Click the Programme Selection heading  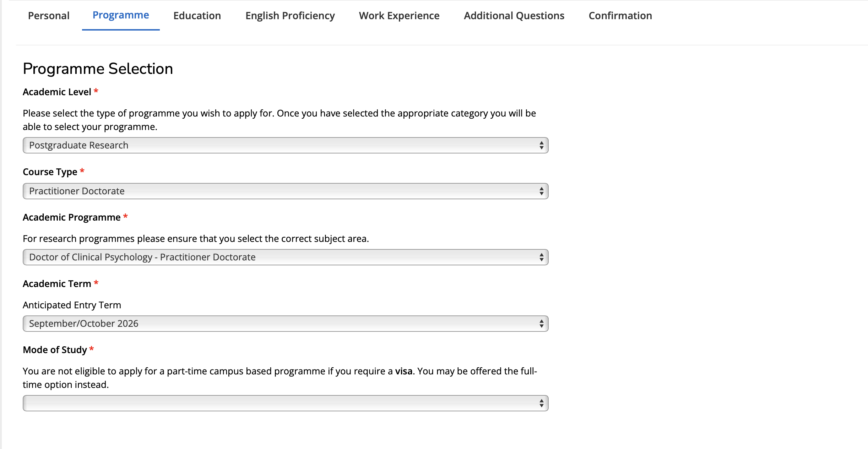pyautogui.click(x=98, y=69)
